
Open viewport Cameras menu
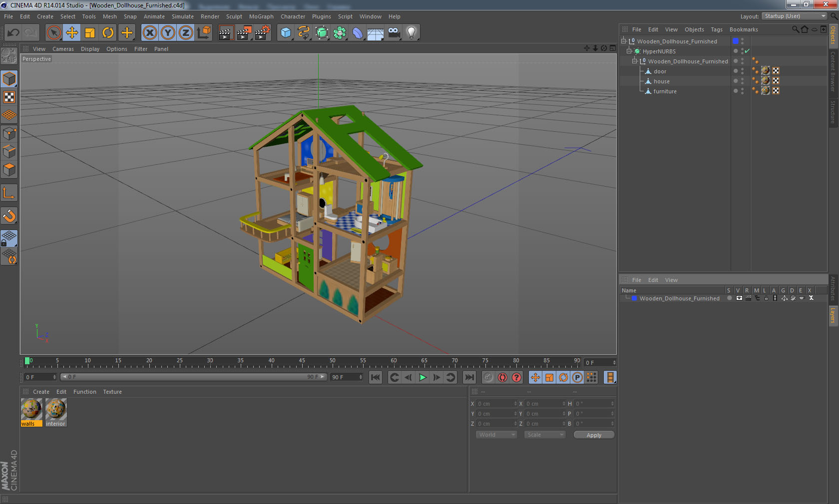63,49
